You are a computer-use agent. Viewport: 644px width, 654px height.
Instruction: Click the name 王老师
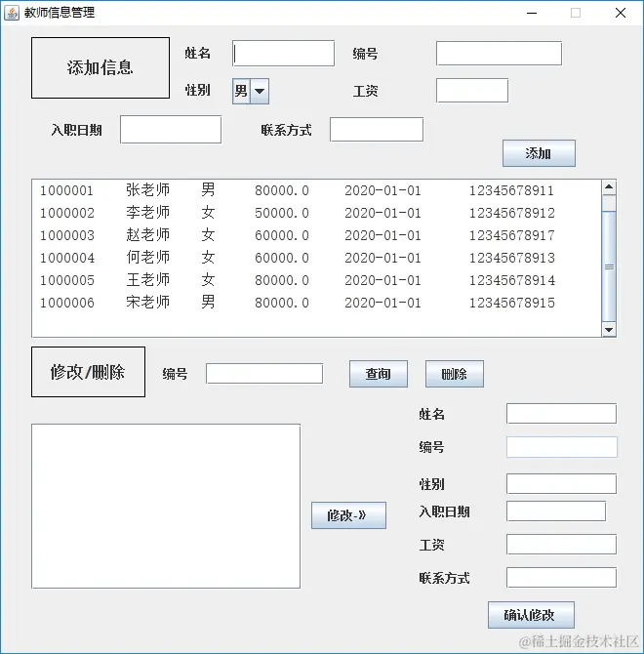(148, 280)
